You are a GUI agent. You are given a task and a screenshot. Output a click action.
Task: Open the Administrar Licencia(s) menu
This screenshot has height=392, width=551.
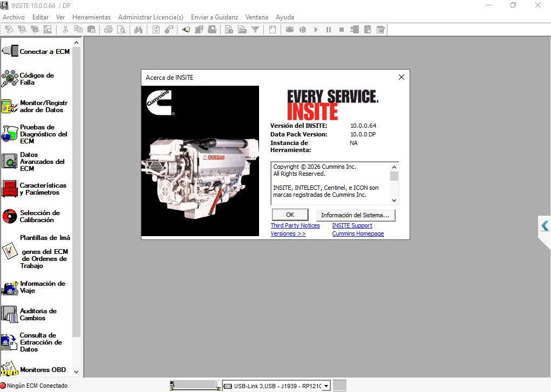(151, 17)
